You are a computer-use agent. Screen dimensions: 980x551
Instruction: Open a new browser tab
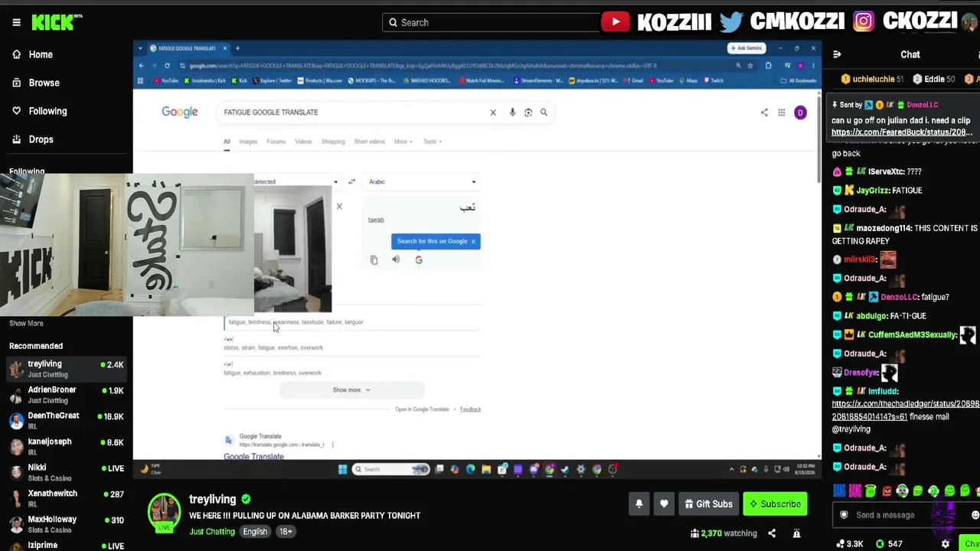[237, 48]
